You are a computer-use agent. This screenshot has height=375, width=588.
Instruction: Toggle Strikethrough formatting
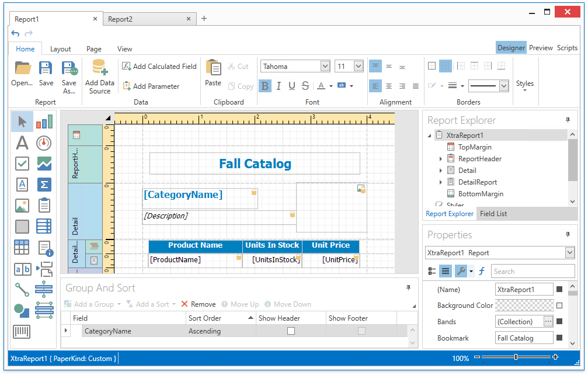305,86
